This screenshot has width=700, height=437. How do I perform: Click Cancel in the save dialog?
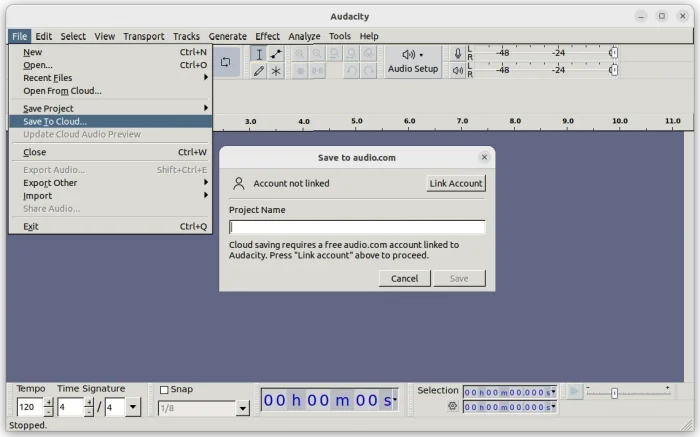tap(404, 279)
